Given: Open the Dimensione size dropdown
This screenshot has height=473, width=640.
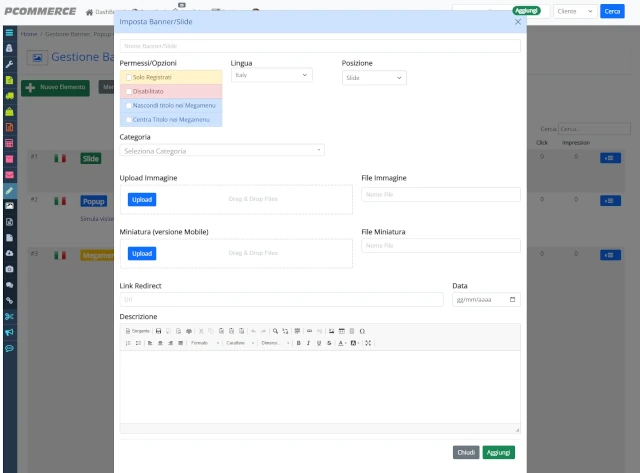Looking at the screenshot, I should pos(275,343).
